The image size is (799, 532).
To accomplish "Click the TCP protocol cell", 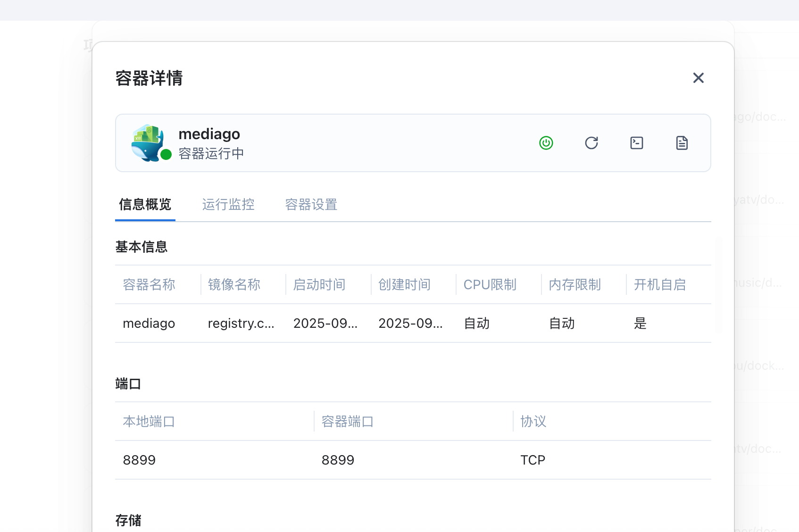I will (x=533, y=460).
